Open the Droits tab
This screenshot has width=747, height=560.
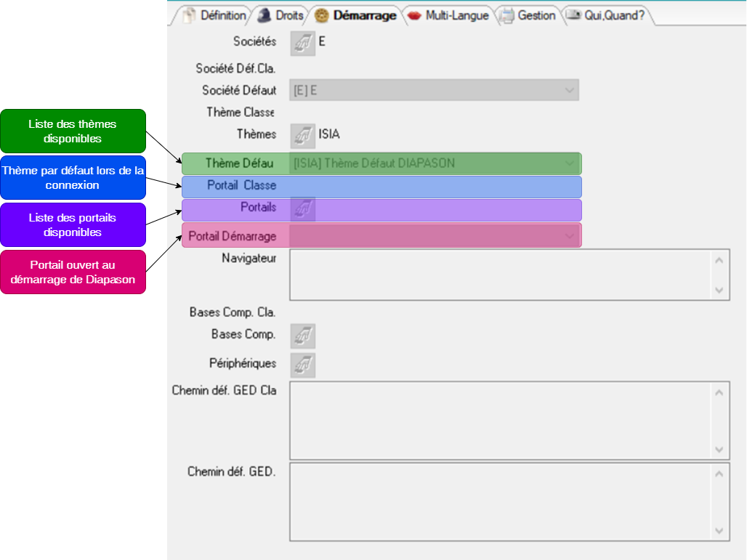(x=282, y=15)
